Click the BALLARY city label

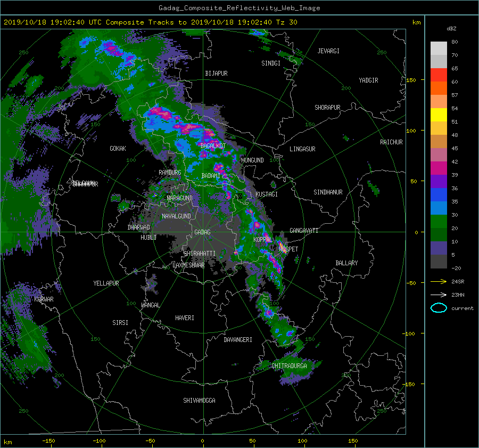point(346,263)
